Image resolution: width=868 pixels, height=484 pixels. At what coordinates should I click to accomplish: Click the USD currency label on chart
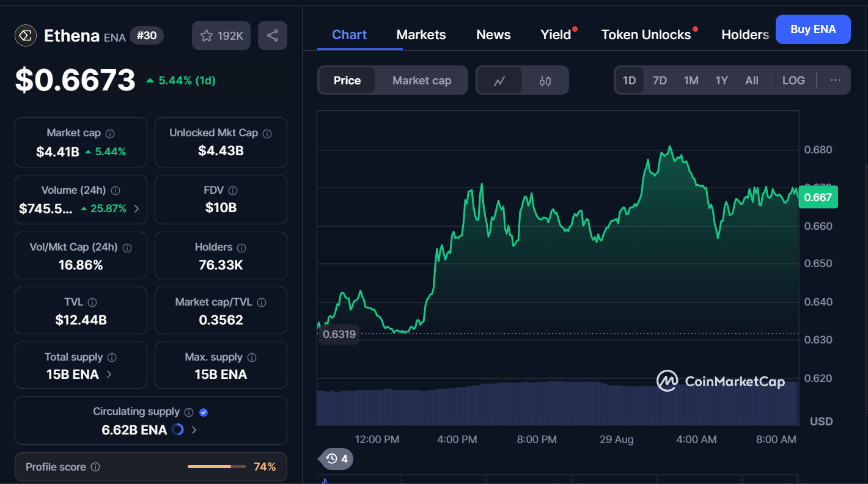[821, 422]
